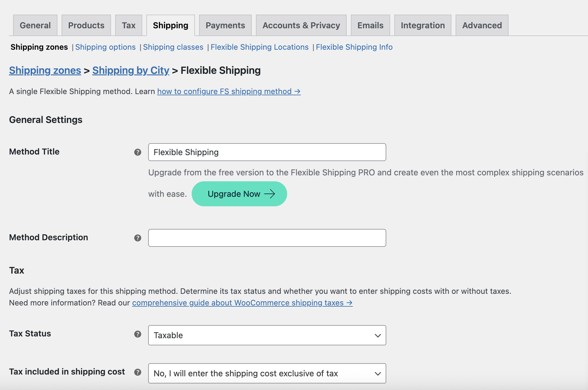Viewport: 588px width, 390px height.
Task: Click the Method Title help icon
Action: [137, 152]
